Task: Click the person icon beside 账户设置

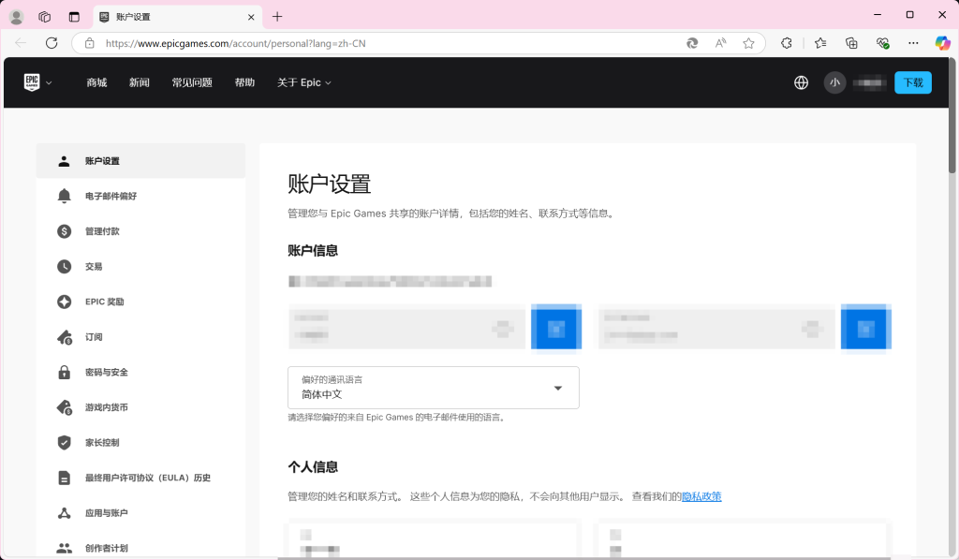Action: tap(64, 161)
